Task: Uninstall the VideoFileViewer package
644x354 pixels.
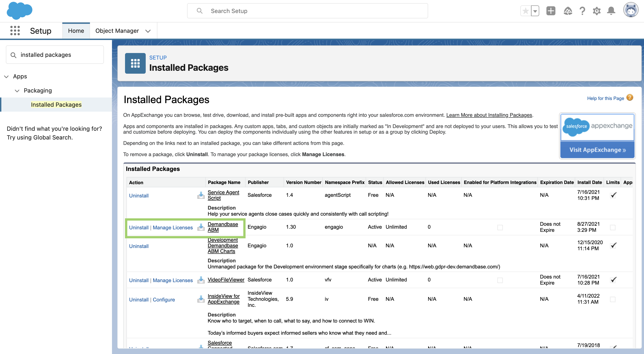Action: tap(139, 280)
